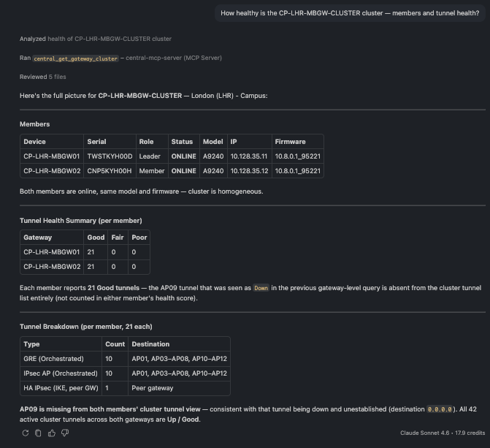
Task: Click the CP-LHR-MBGW01 serial TWSTKYH00D cell
Action: pos(110,156)
